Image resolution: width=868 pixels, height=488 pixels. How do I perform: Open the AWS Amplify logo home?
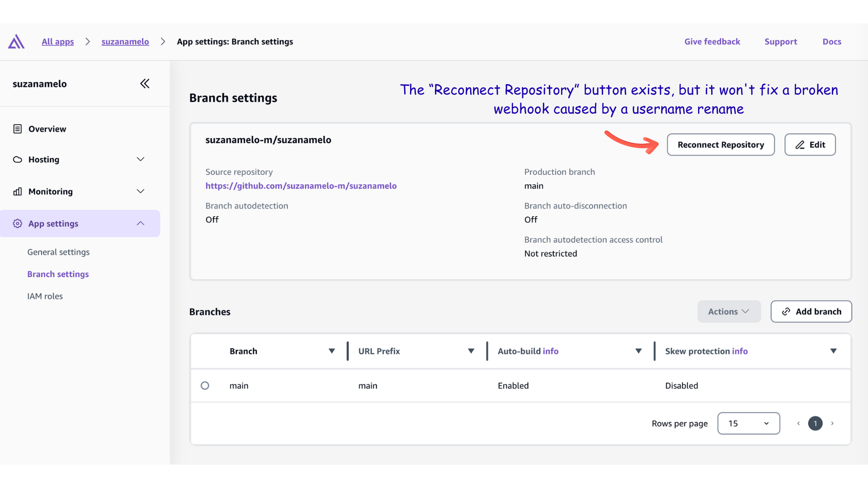(x=16, y=42)
